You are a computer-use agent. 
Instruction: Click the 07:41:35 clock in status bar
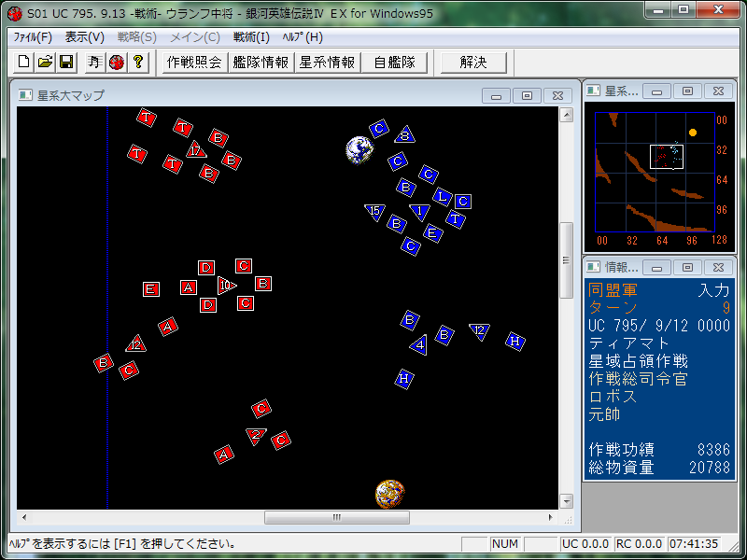pyautogui.click(x=694, y=544)
